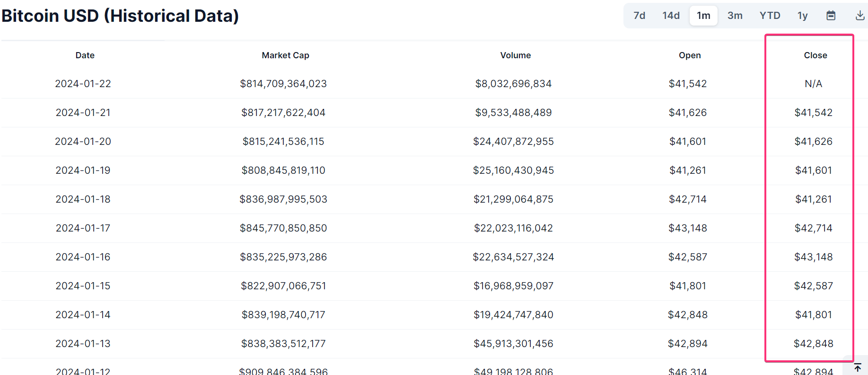The image size is (868, 375).
Task: Click the Bitcoin USD (Historical Data) heading
Action: coord(120,16)
